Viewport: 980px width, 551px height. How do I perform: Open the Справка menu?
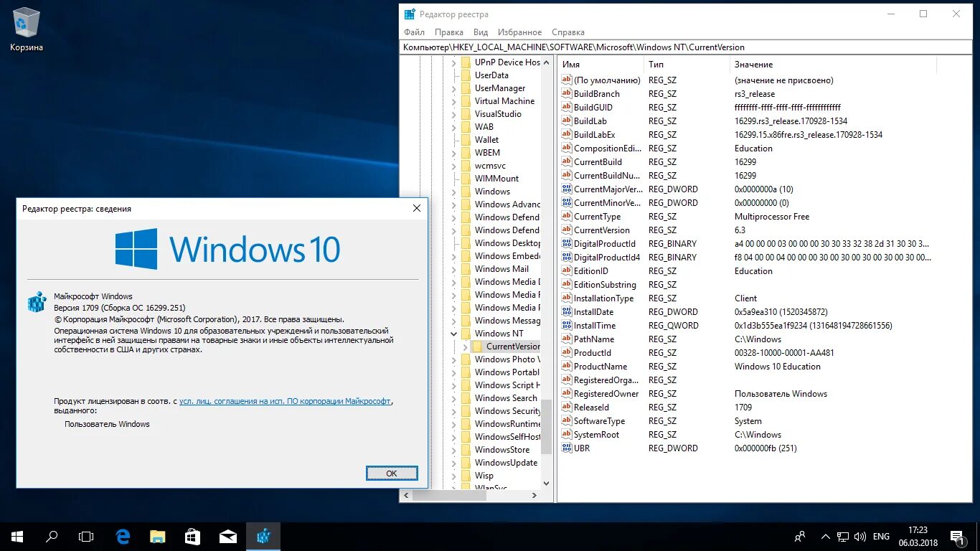[568, 32]
